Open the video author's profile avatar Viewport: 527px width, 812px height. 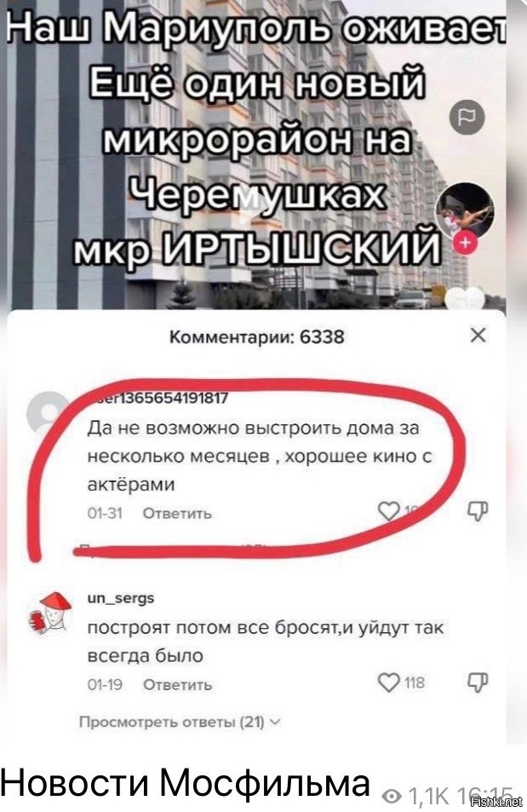click(464, 210)
